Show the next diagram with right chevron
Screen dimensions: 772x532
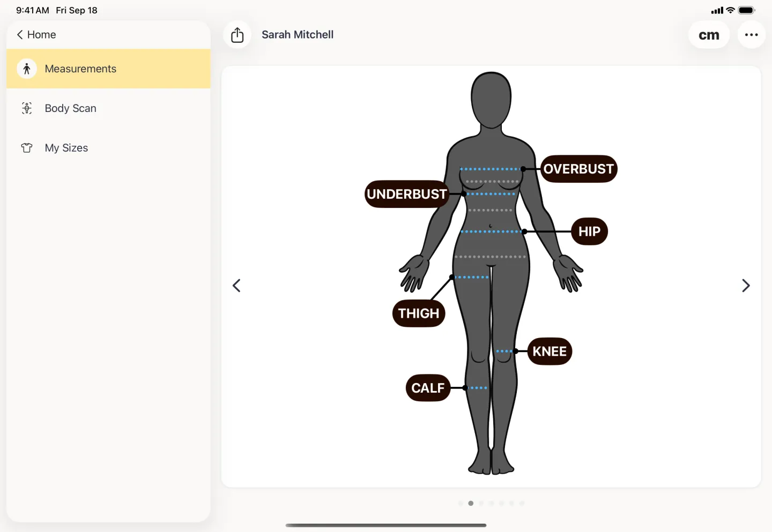click(746, 286)
